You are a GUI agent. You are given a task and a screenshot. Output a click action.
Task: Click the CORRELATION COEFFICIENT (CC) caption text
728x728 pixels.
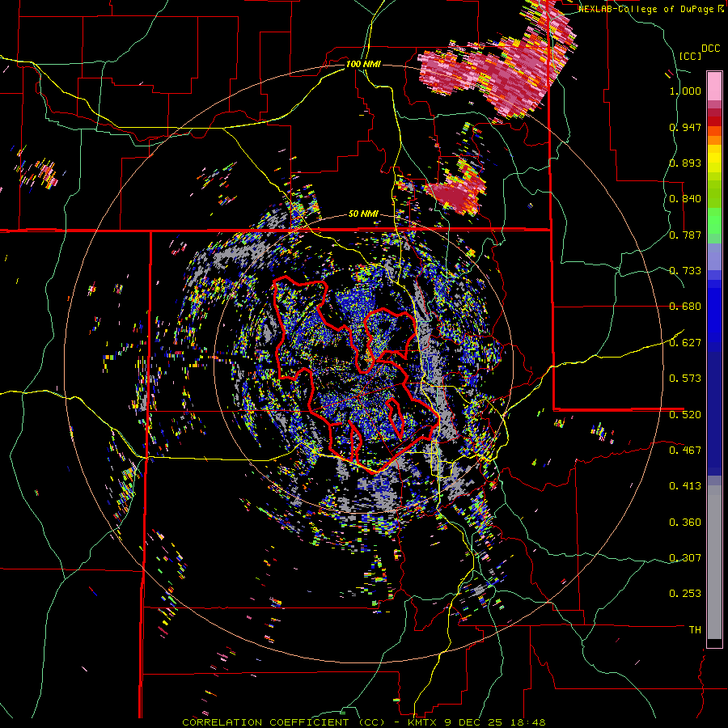tap(284, 722)
